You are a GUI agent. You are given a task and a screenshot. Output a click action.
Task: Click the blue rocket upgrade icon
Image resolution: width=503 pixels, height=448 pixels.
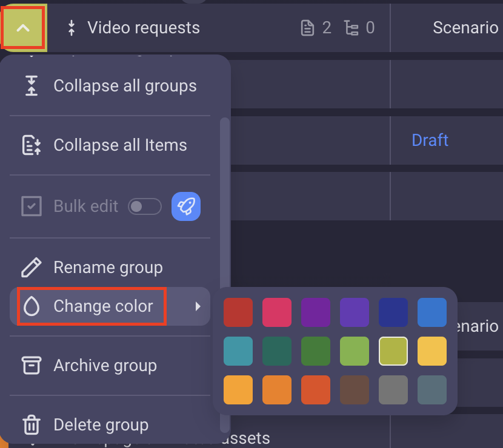pyautogui.click(x=186, y=206)
